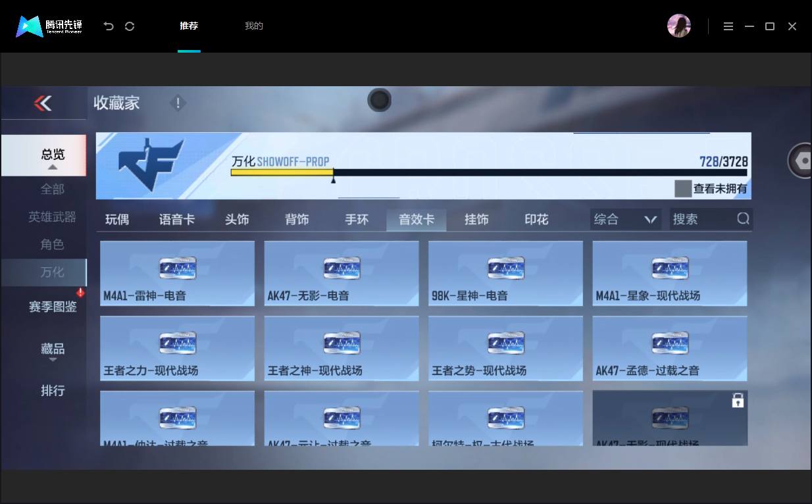Switch to the 我的 tab
The height and width of the screenshot is (504, 812).
coord(254,26)
